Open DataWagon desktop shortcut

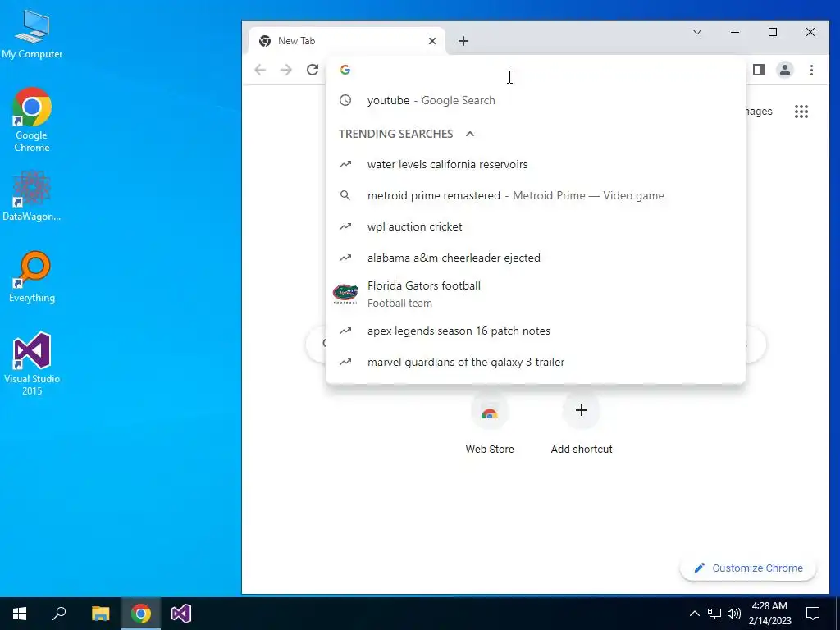coord(32,196)
